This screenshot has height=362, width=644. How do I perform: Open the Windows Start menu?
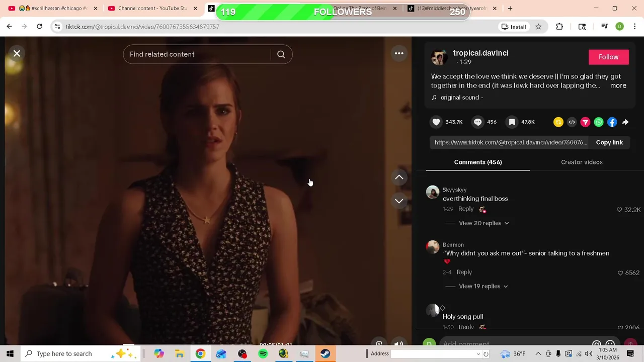[10, 353]
